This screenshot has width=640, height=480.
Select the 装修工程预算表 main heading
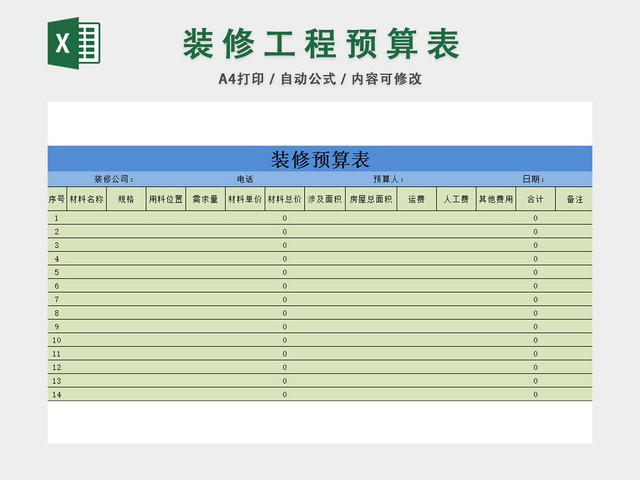321,44
